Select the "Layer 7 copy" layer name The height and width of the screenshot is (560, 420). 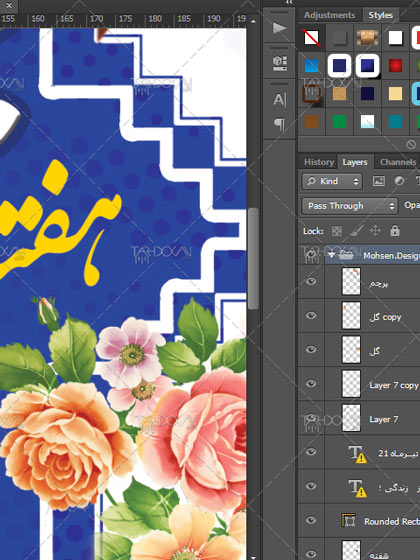pyautogui.click(x=394, y=385)
